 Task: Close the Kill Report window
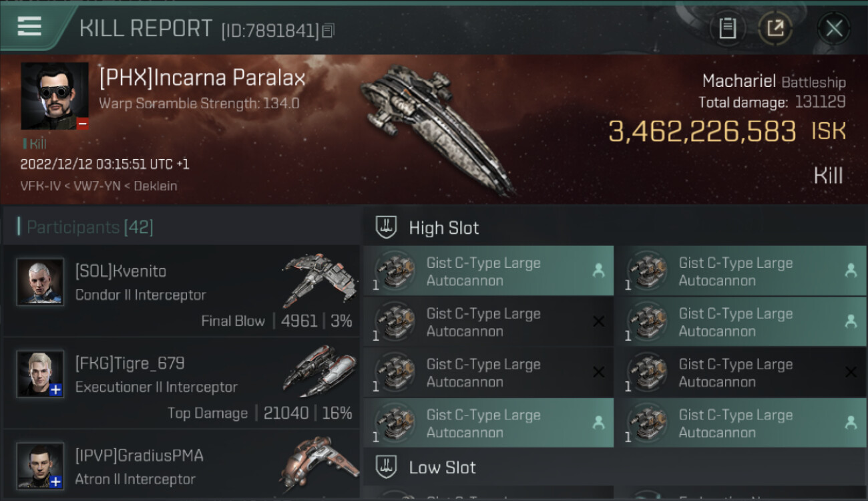click(834, 28)
